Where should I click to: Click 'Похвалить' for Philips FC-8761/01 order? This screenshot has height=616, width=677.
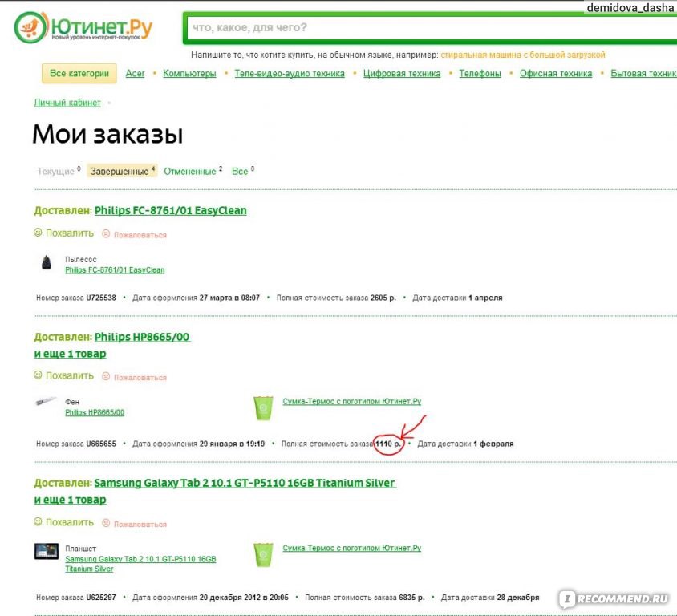click(70, 233)
